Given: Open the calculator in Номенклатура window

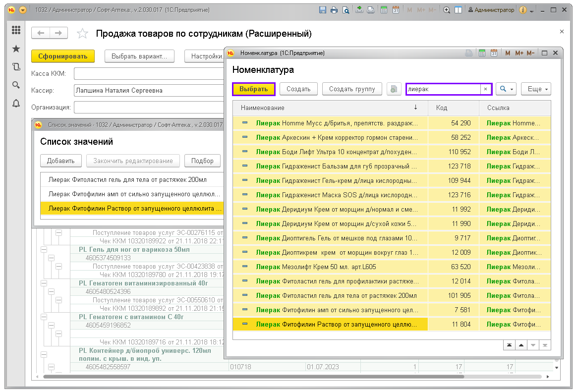Looking at the screenshot, I should click(x=481, y=53).
